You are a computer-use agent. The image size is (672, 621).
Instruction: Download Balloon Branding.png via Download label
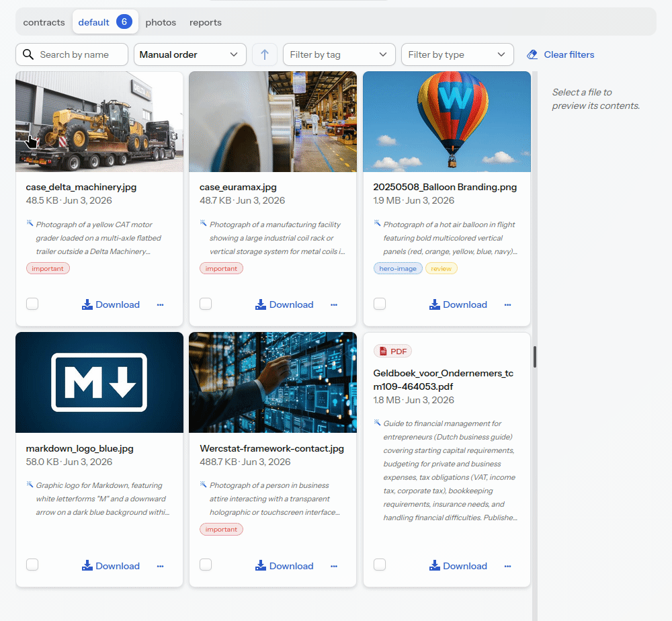pyautogui.click(x=465, y=304)
